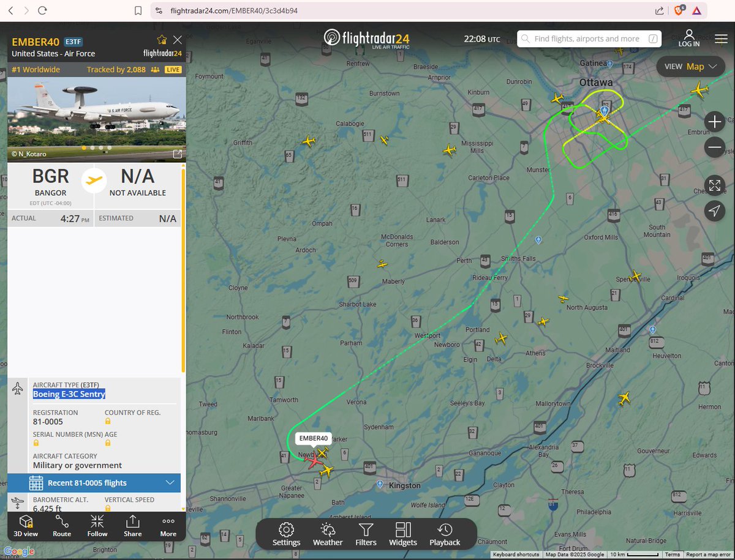Select the yellow aircraft near Maberly
The image size is (735, 560).
[x=382, y=264]
